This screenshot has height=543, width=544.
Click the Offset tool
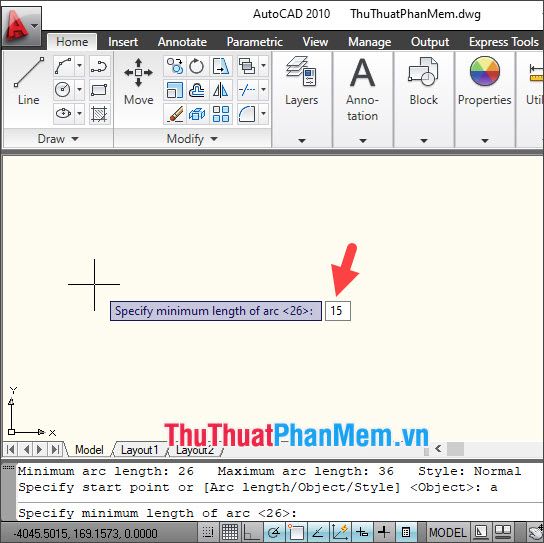click(197, 90)
